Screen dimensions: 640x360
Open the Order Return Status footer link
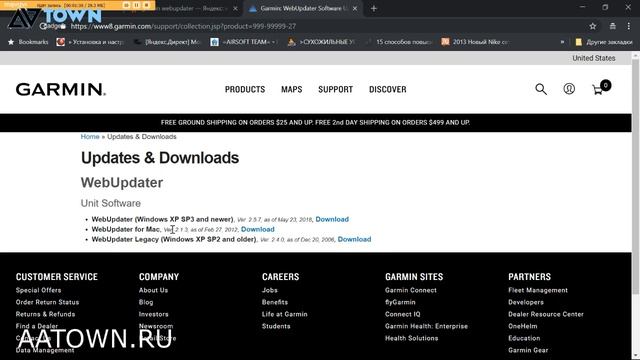(x=47, y=302)
